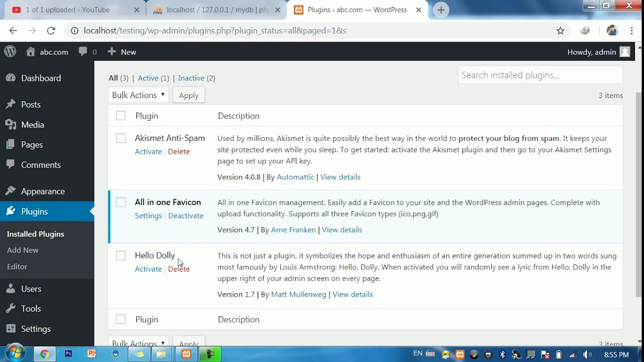Open the plugin Editor submenu item
The height and width of the screenshot is (362, 644).
click(17, 266)
